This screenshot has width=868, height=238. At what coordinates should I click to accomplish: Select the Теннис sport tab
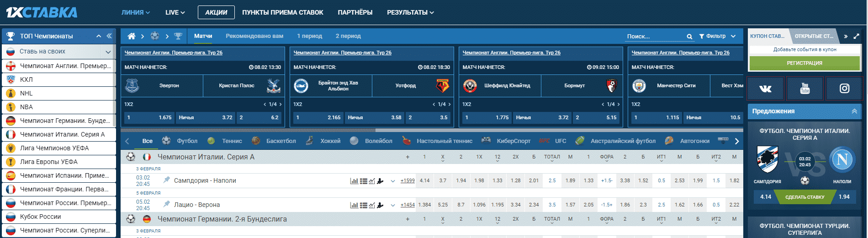[226, 141]
